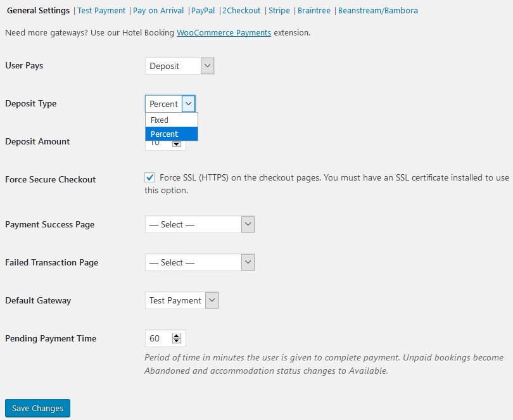
Task: Decrease Pending Payment Time with down arrow
Action: 177,341
